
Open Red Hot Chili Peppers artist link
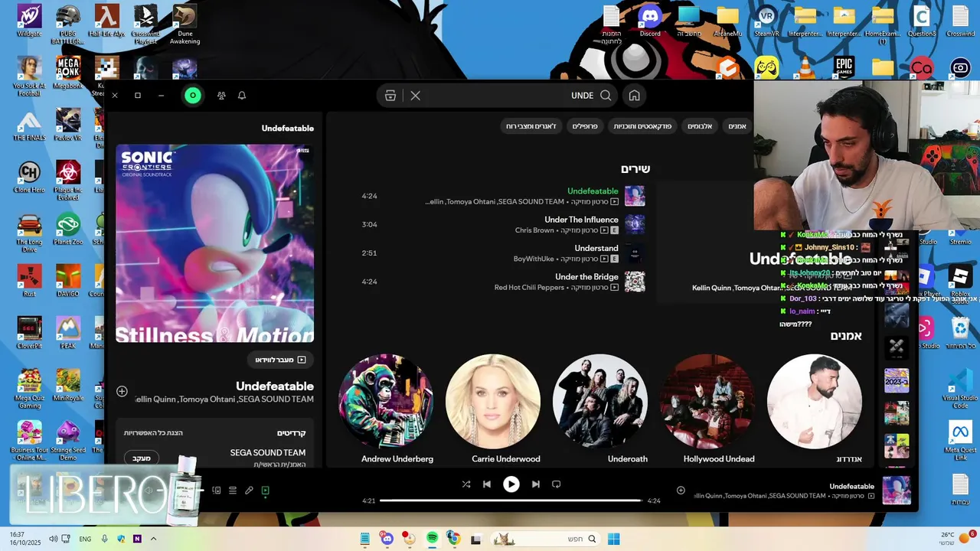(529, 288)
